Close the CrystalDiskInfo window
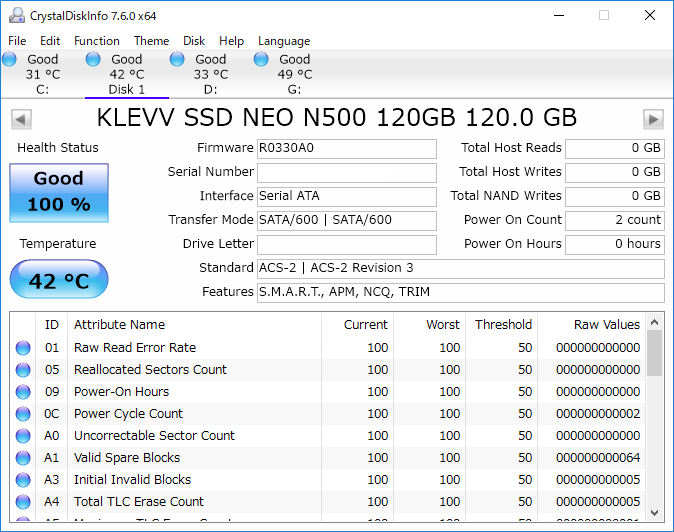Screen dimensions: 674x532 pyautogui.click(x=649, y=15)
